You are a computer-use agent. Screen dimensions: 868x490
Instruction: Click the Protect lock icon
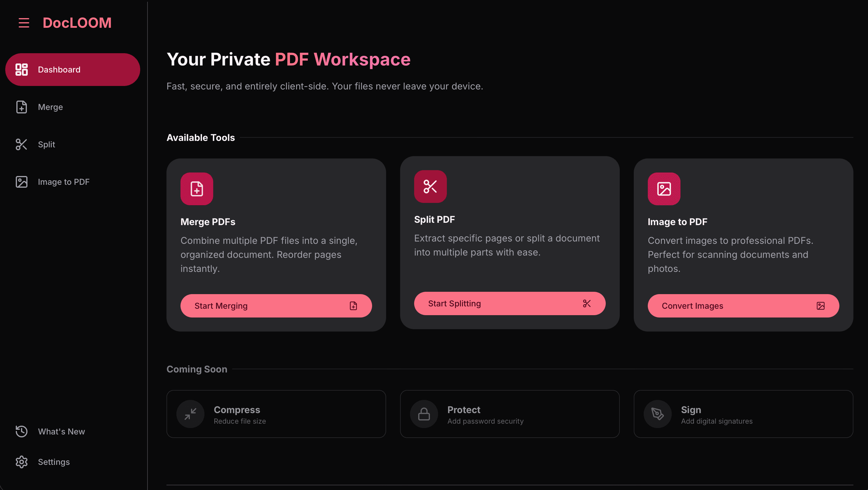coord(423,414)
